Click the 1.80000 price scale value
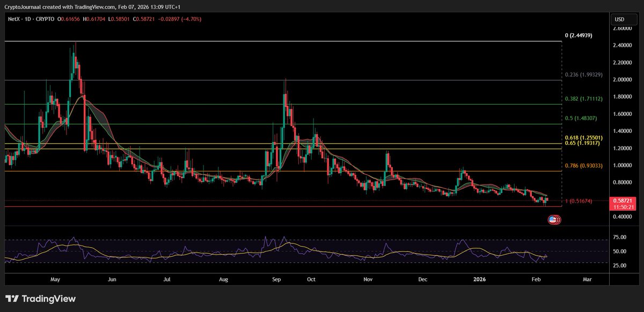Screen dimensions: 644x312 point(622,97)
